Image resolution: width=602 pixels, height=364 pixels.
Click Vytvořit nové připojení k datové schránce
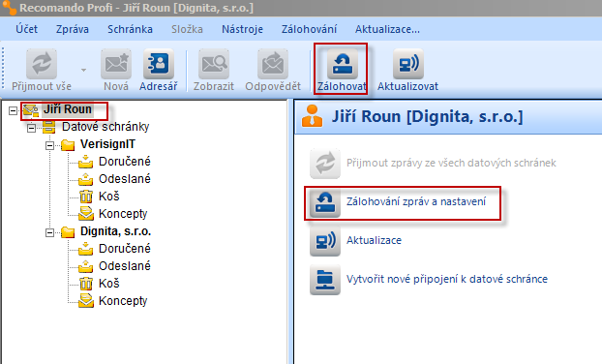click(447, 279)
